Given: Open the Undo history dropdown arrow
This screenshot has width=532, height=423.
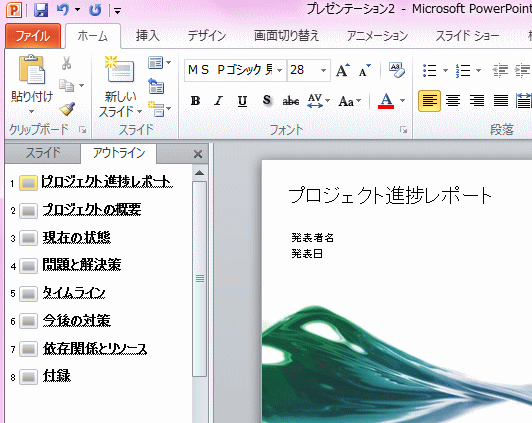Looking at the screenshot, I should [77, 10].
